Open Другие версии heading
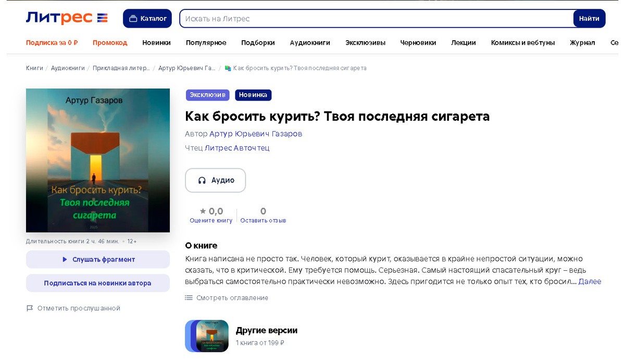Screen dimensions: 625x364 [x=267, y=330]
